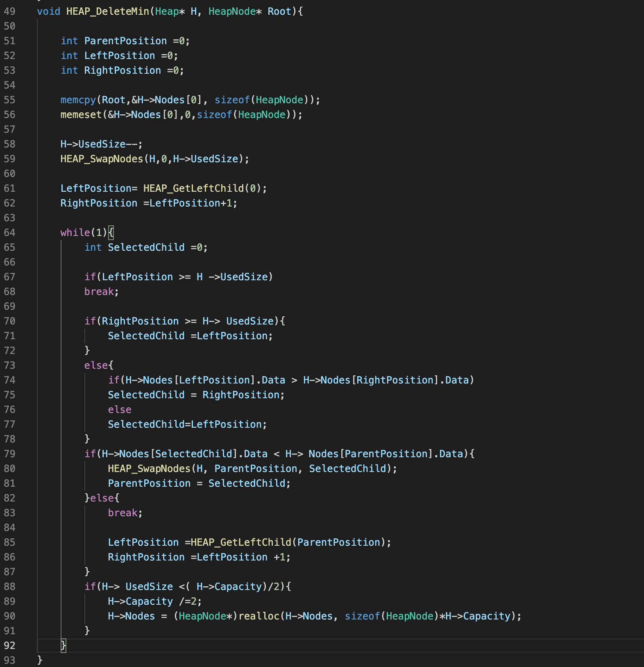Click the realloc call on line 90
Image resolution: width=644 pixels, height=667 pixels.
click(380, 616)
